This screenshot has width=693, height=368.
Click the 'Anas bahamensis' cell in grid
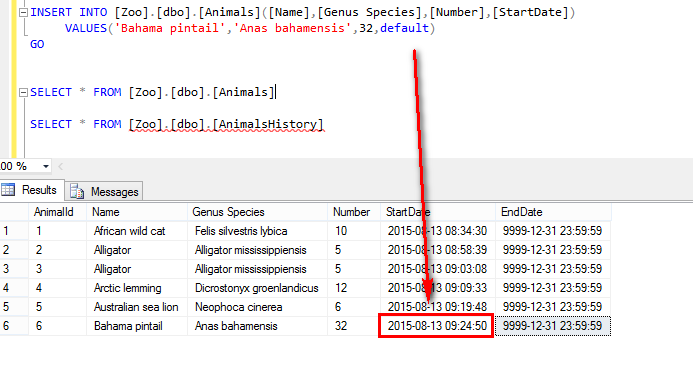[x=257, y=326]
